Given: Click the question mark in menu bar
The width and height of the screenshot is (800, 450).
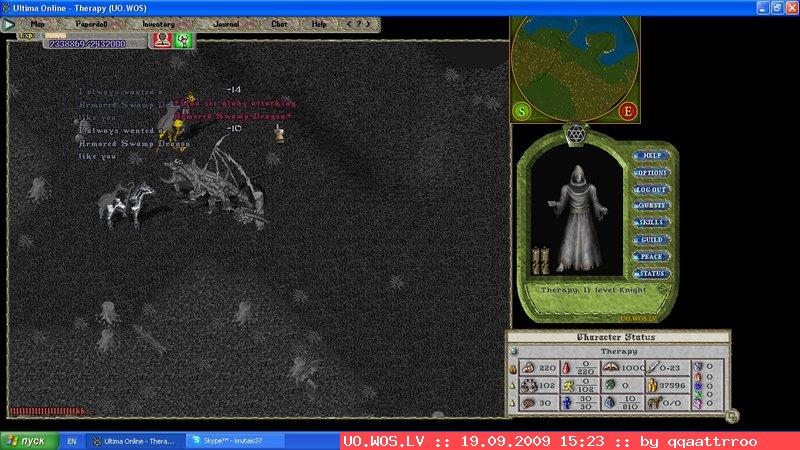Looking at the screenshot, I should point(359,24).
